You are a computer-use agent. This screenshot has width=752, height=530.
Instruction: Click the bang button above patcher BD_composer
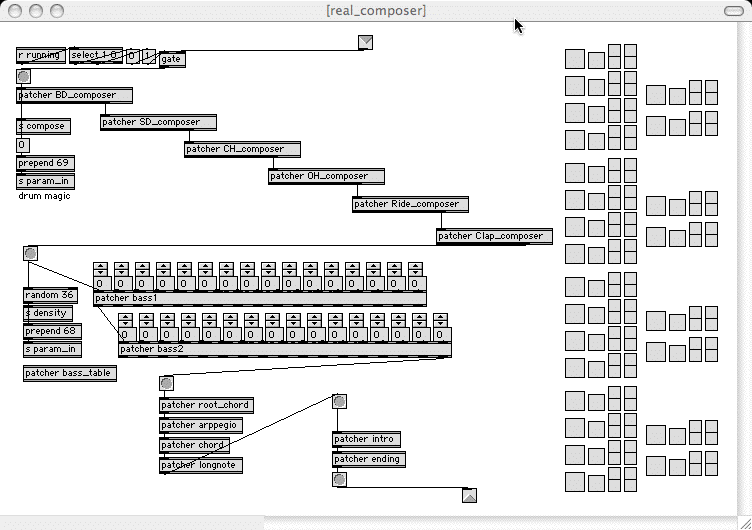click(x=23, y=76)
